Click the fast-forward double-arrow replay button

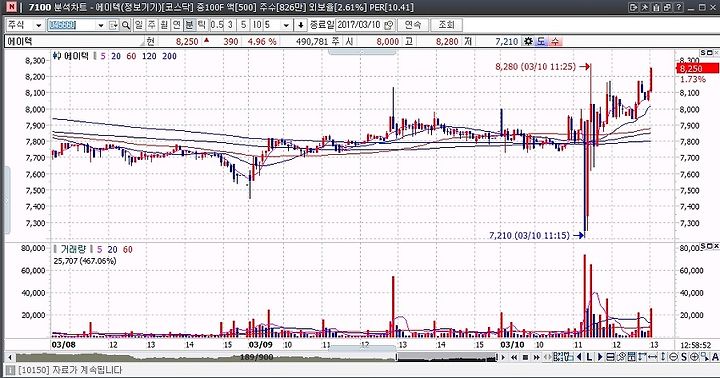(x=536, y=357)
